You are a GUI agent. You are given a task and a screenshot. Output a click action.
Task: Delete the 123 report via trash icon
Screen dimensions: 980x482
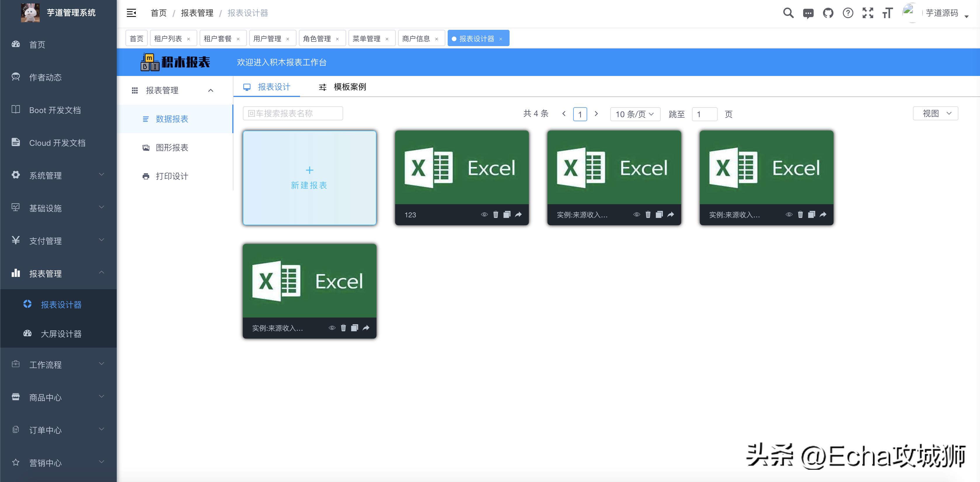coord(495,214)
